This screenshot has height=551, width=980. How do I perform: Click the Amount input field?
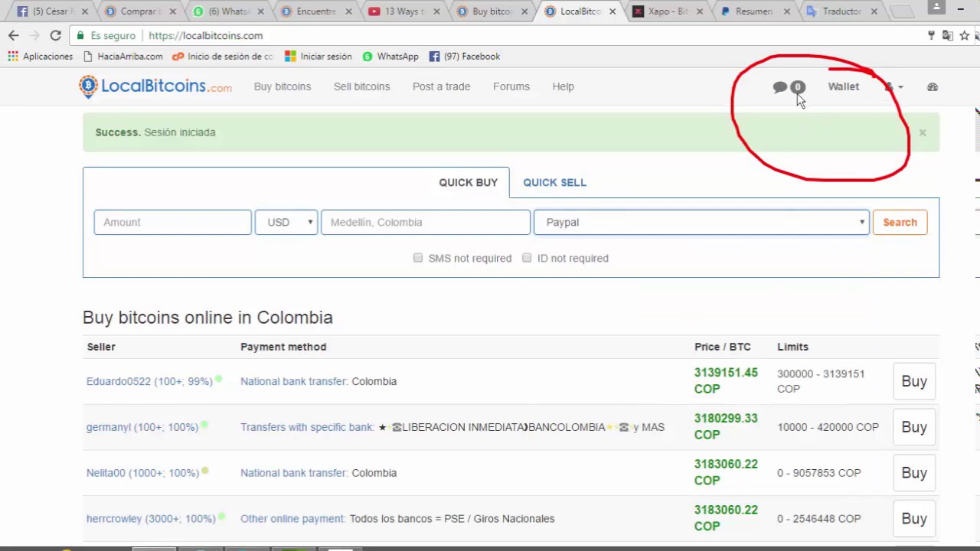[x=172, y=222]
